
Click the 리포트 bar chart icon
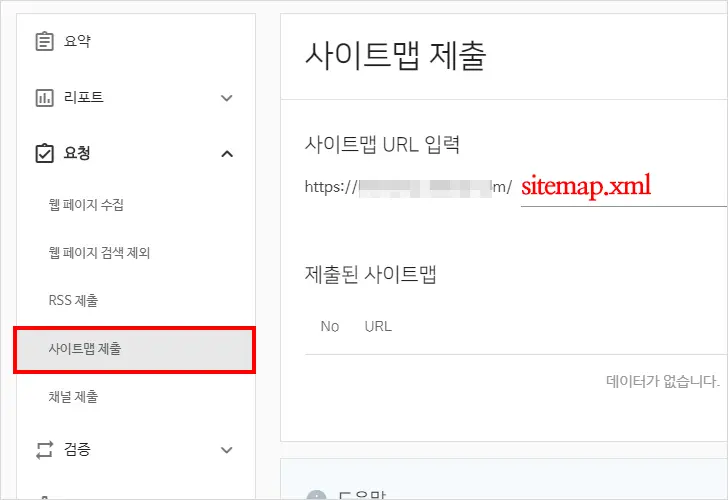click(x=45, y=97)
